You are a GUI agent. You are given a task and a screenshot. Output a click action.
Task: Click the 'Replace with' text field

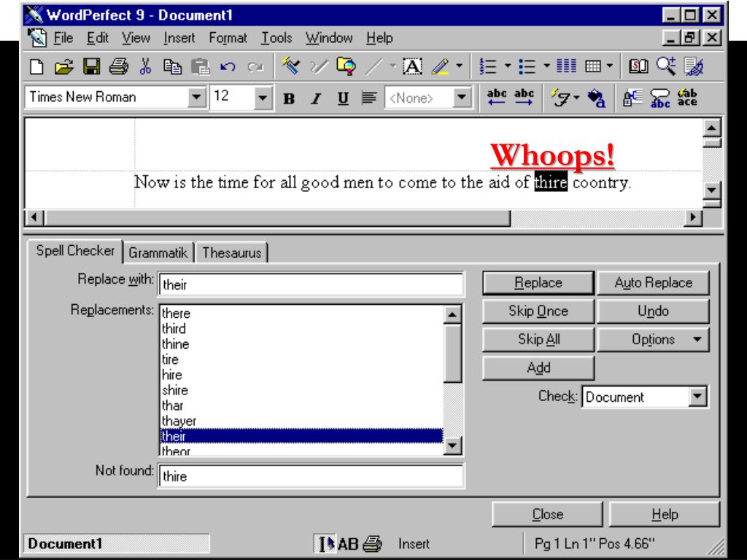[x=311, y=284]
